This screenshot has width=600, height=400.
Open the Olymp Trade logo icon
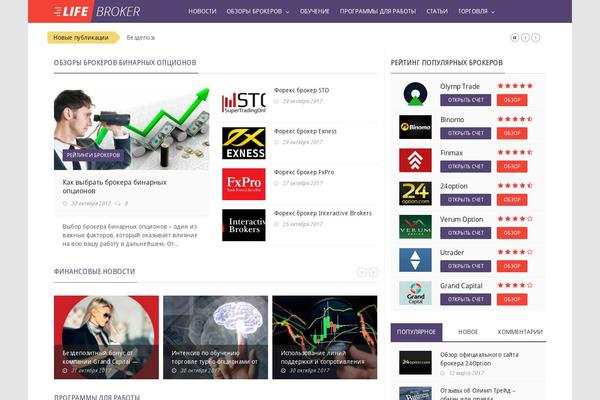click(x=415, y=94)
